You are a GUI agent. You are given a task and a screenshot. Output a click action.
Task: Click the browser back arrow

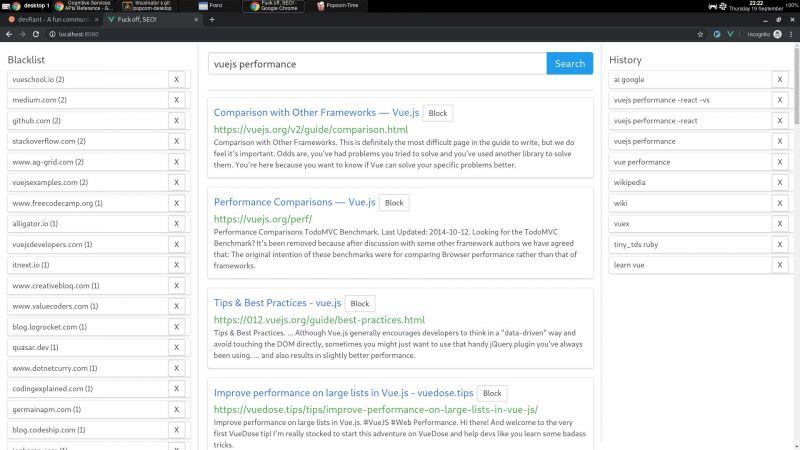point(10,34)
